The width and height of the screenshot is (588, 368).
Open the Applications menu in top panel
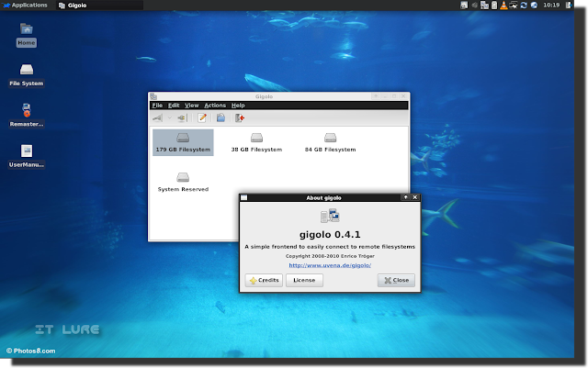coord(25,6)
